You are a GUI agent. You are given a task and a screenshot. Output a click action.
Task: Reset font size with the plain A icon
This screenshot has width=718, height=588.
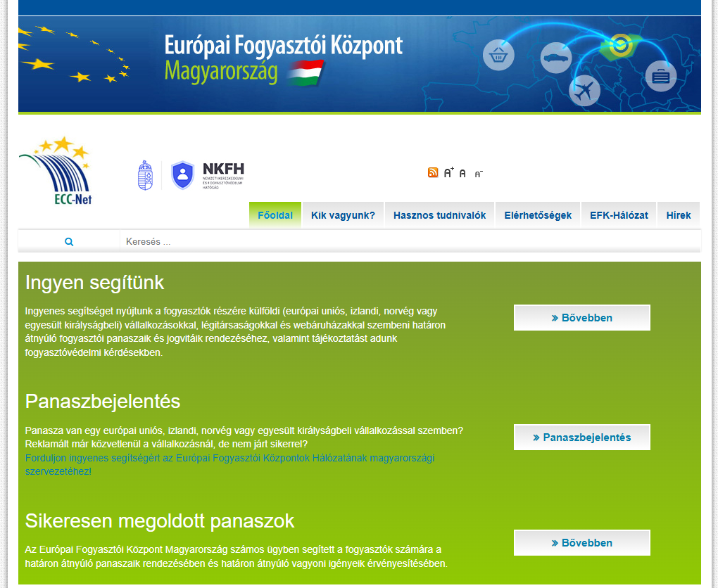(x=462, y=174)
